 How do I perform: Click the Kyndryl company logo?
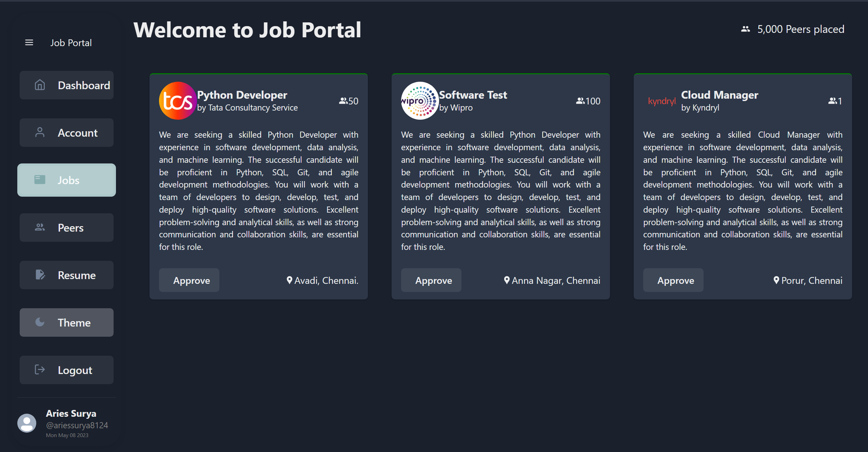pos(662,101)
